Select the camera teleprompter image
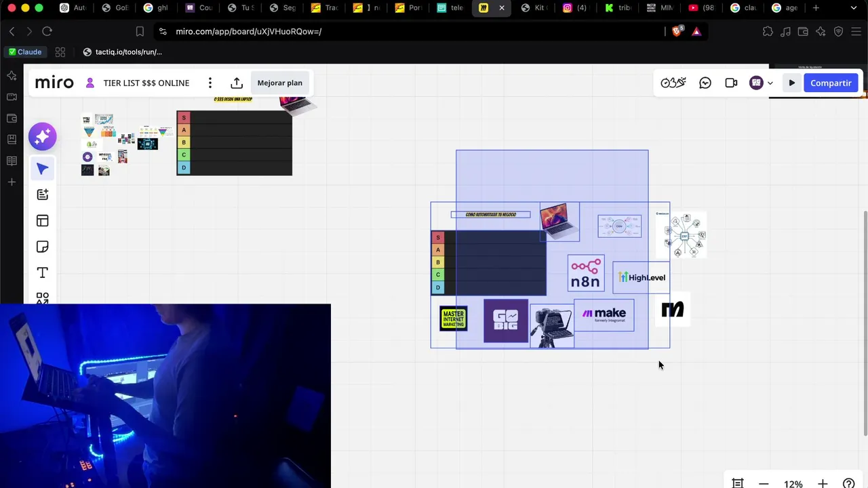This screenshot has height=488, width=868. tap(551, 326)
